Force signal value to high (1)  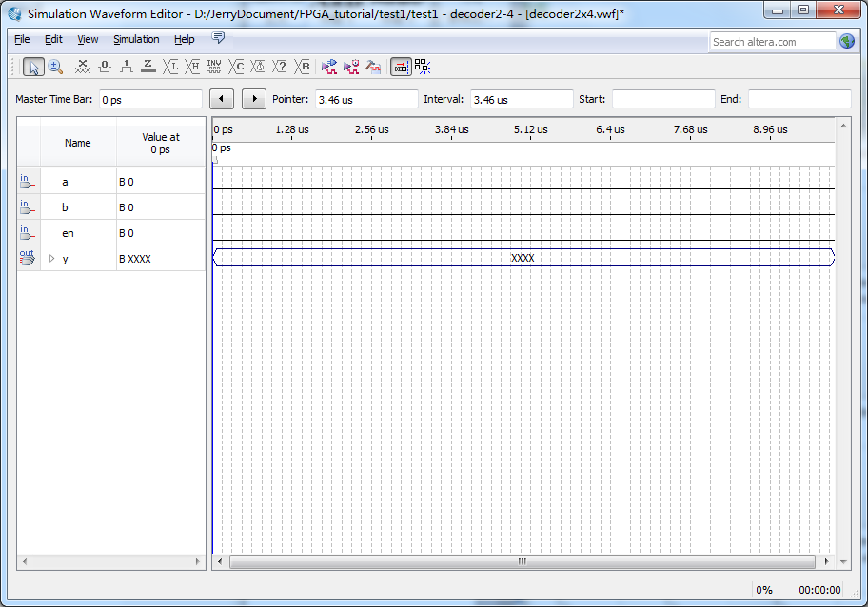[125, 67]
